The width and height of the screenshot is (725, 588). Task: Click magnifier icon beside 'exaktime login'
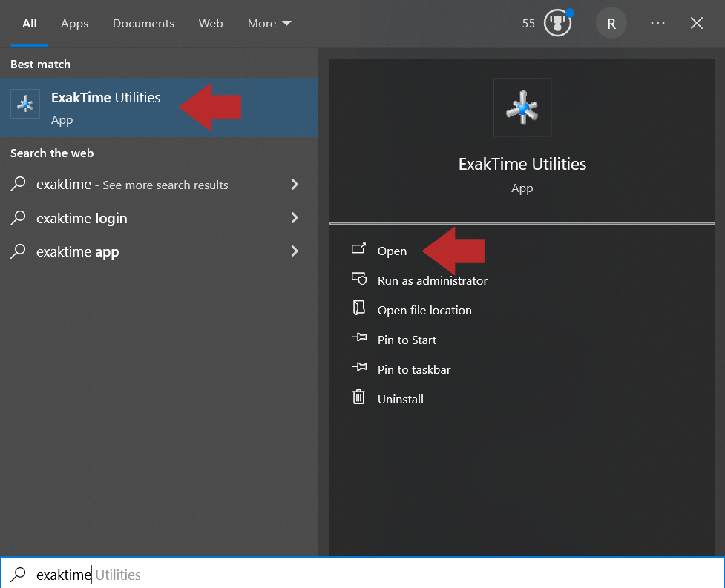point(18,217)
